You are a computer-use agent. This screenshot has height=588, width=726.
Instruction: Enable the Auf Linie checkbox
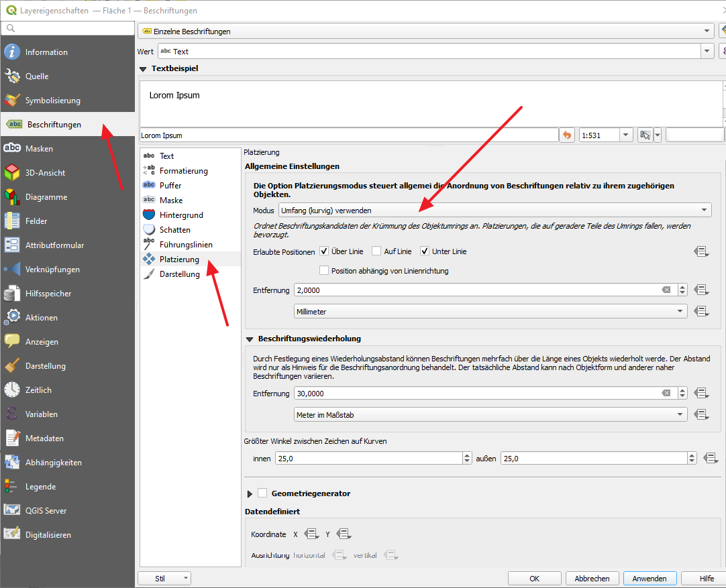[376, 251]
